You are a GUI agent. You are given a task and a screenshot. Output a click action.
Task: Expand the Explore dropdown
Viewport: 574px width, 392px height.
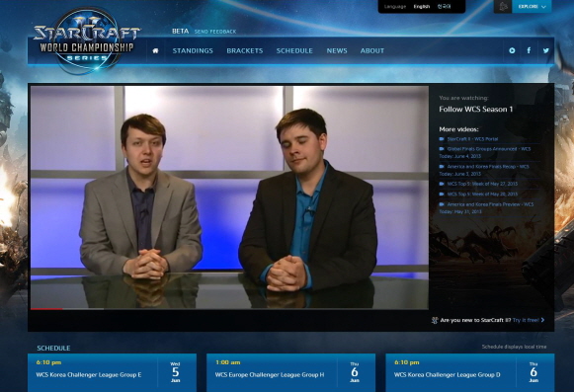[x=532, y=6]
